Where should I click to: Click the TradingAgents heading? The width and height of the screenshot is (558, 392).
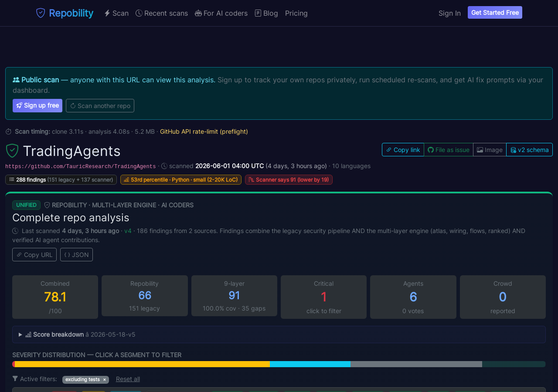pos(72,151)
